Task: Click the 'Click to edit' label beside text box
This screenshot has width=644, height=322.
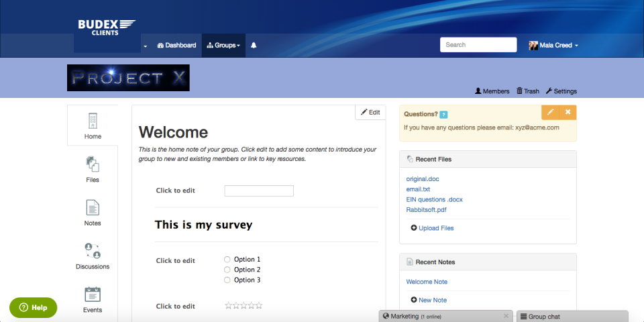Action: tap(175, 191)
